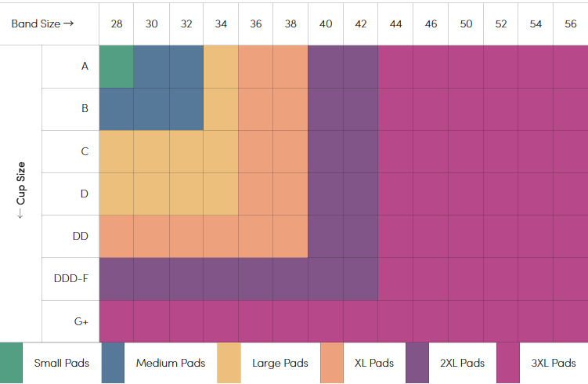Click the blue Medium Pads legend swatch

(113, 363)
